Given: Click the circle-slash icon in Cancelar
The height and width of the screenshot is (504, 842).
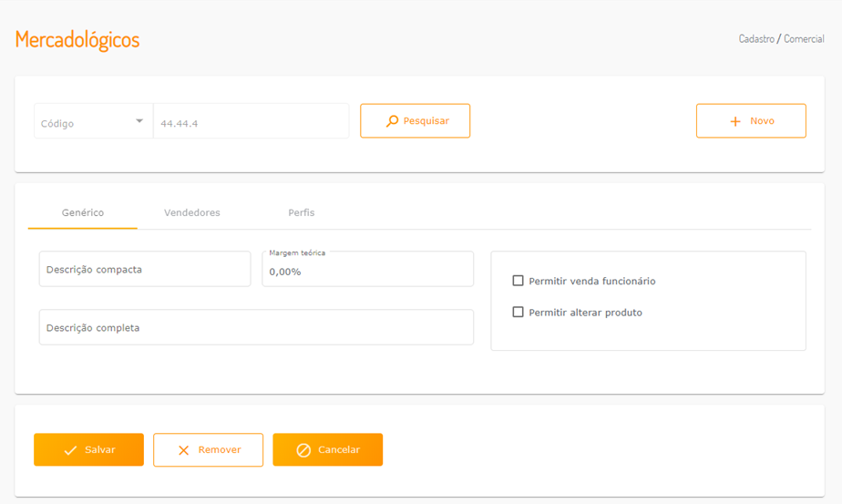Looking at the screenshot, I should [304, 450].
